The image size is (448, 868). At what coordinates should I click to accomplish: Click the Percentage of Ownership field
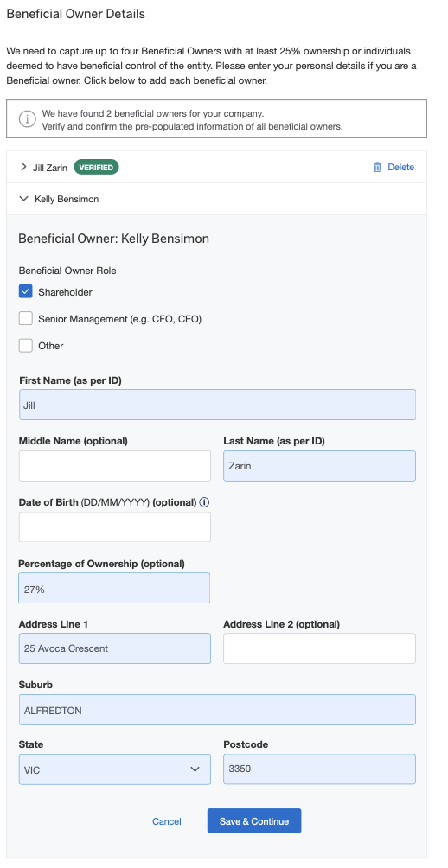pos(114,588)
